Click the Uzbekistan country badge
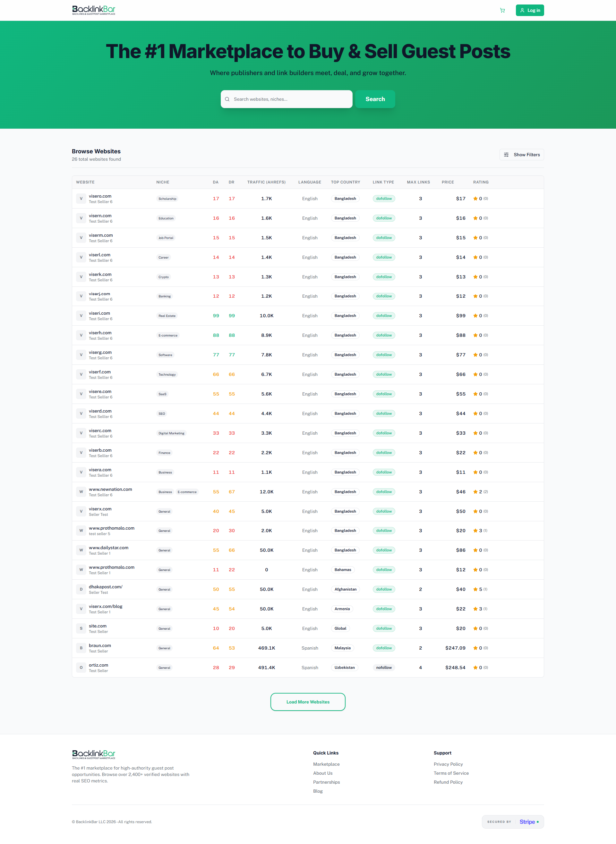Screen dimensions: 616x844 coord(345,668)
